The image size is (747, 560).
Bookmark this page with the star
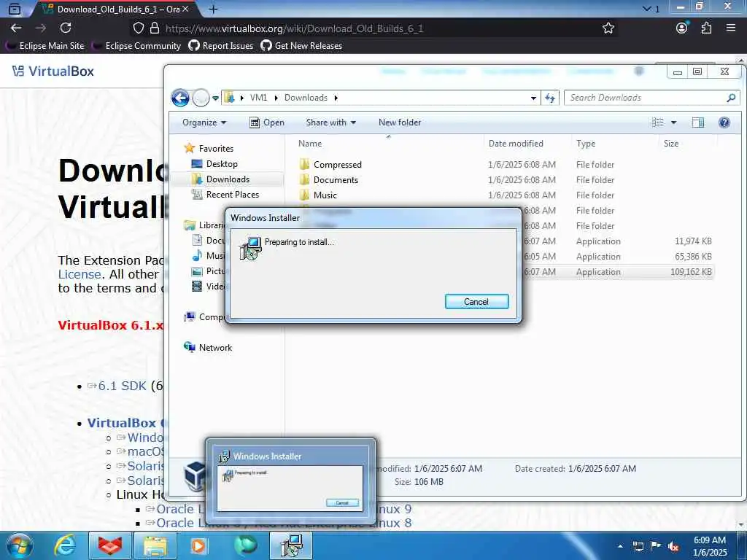tap(608, 28)
